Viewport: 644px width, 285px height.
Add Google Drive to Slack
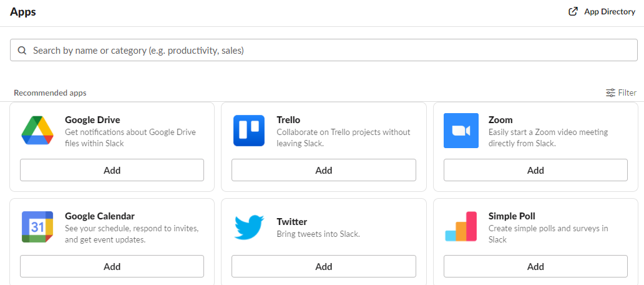(x=112, y=170)
